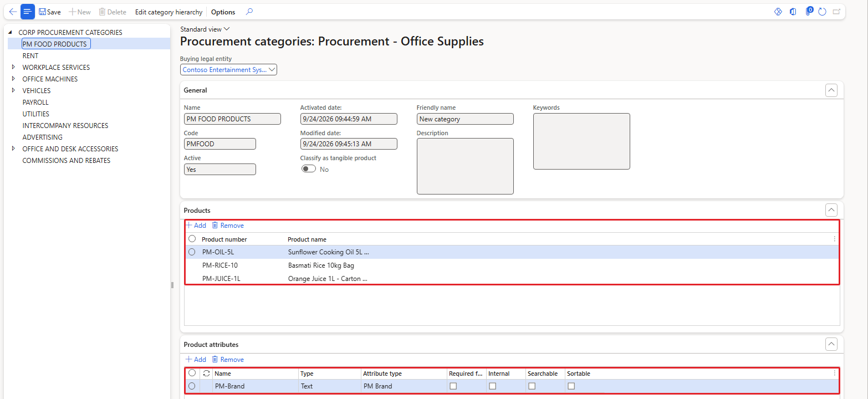Save the procurement category
The width and height of the screenshot is (868, 399).
[x=50, y=12]
